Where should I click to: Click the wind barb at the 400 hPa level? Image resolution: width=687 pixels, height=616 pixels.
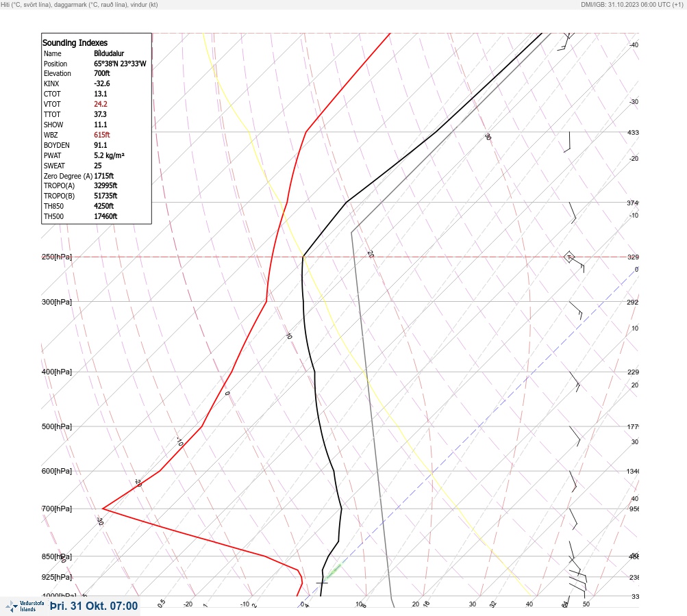[x=575, y=381]
